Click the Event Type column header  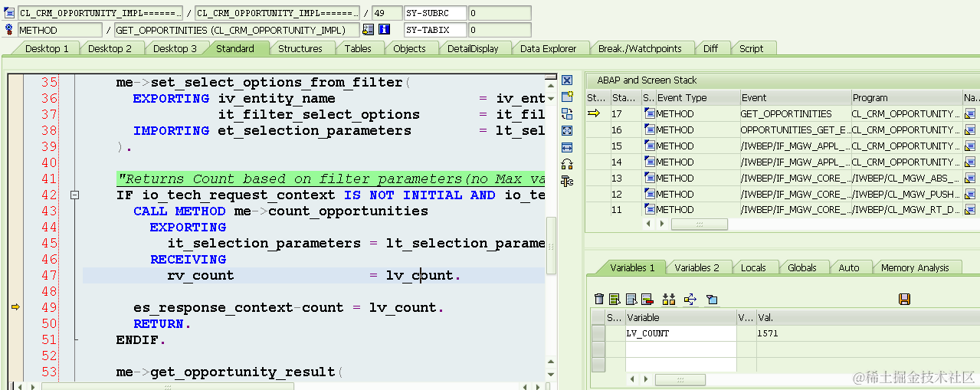tap(697, 98)
